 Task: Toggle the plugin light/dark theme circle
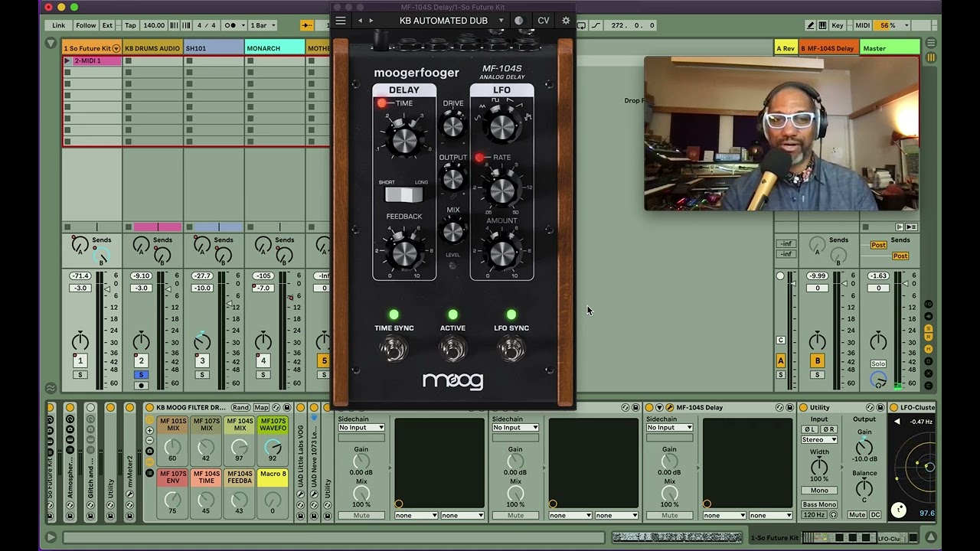pyautogui.click(x=519, y=21)
